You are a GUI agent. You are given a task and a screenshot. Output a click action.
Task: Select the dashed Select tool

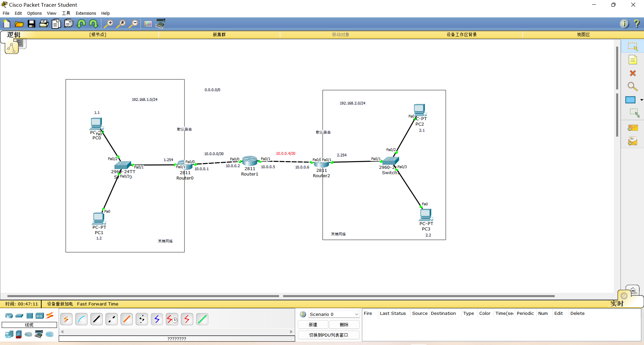pyautogui.click(x=633, y=47)
